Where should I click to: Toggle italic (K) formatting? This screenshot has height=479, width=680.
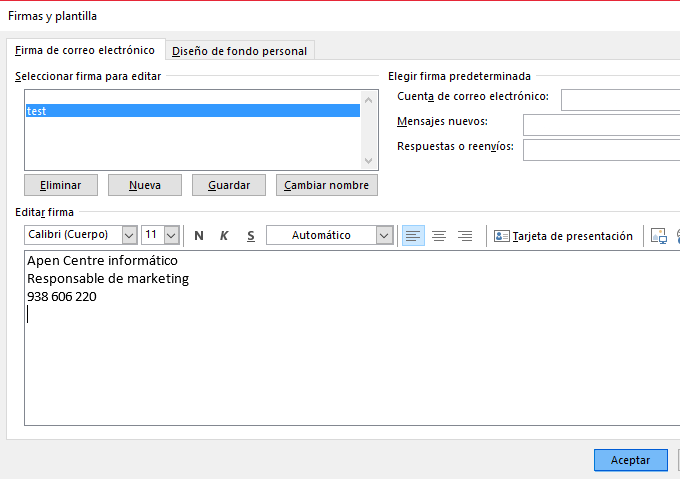[224, 236]
